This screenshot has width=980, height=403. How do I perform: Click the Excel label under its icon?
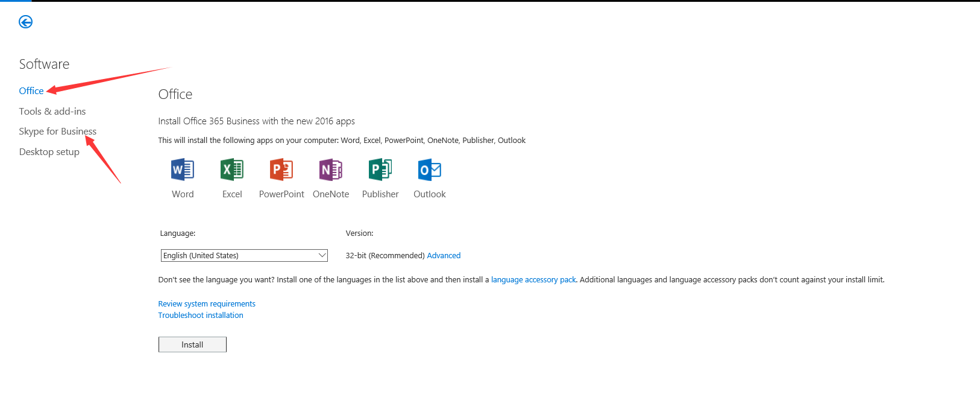tap(232, 194)
